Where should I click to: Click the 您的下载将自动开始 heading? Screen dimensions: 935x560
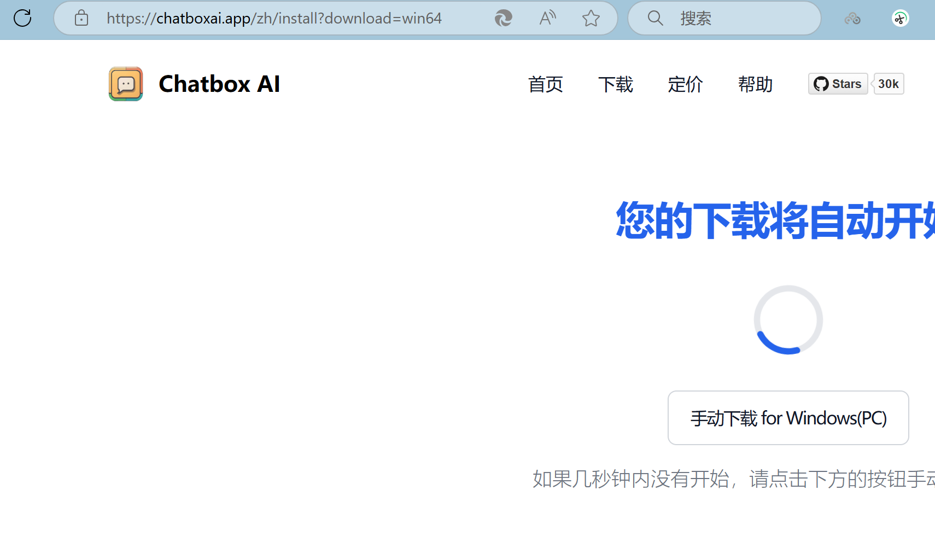[x=775, y=220]
